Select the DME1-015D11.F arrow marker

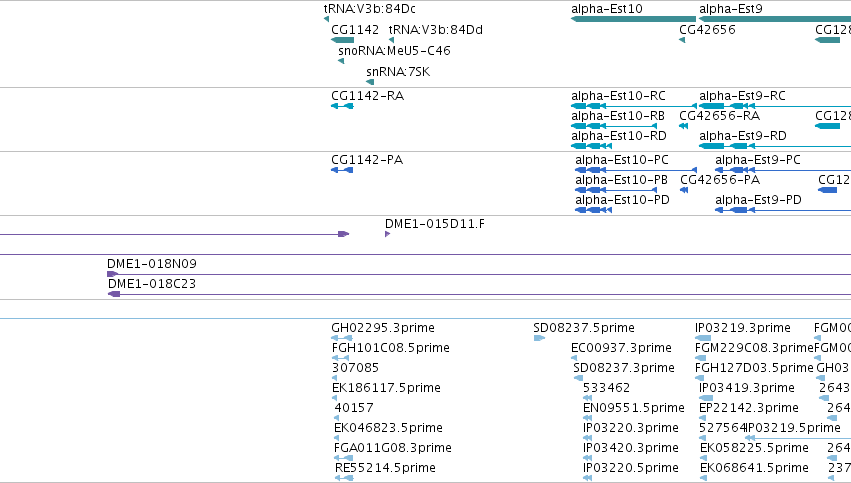coord(388,234)
